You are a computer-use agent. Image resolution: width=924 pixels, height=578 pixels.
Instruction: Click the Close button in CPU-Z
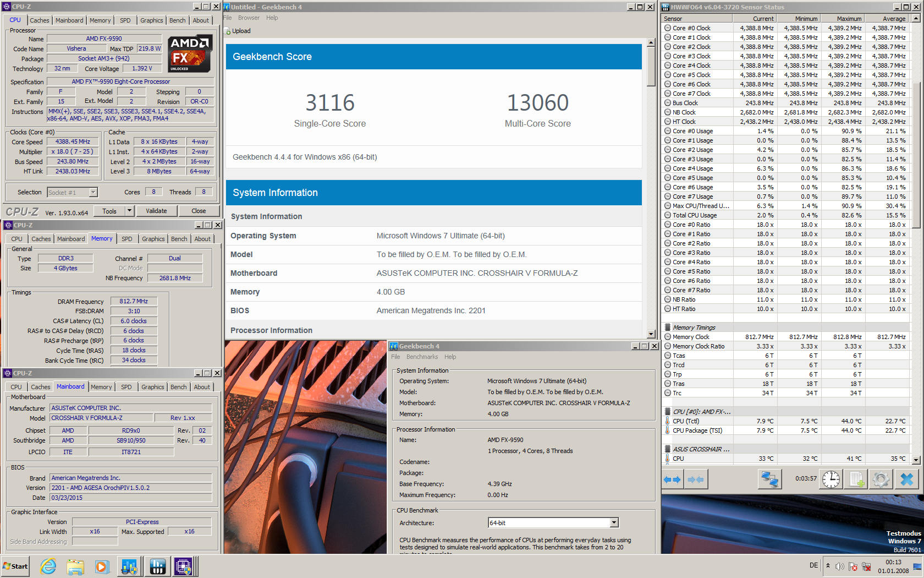coord(199,211)
